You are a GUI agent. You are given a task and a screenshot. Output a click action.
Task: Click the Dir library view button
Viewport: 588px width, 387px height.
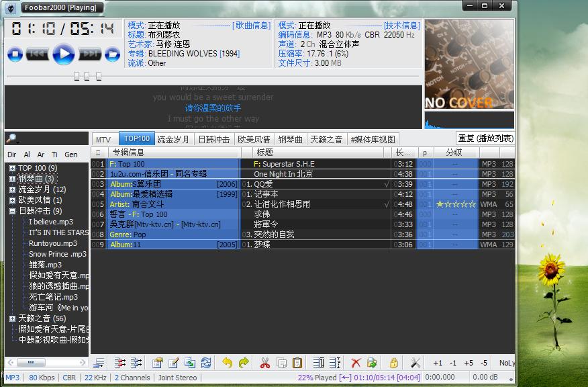coord(11,155)
